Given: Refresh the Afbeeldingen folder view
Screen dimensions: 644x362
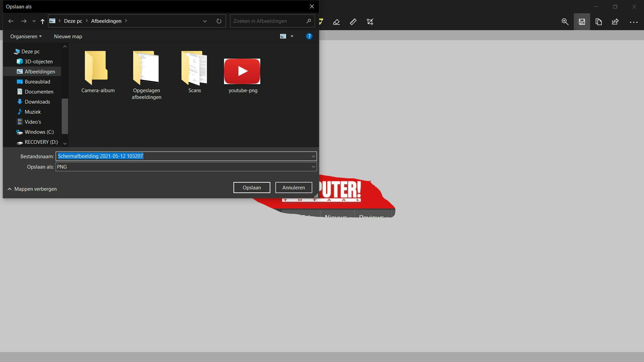Looking at the screenshot, I should click(x=219, y=21).
